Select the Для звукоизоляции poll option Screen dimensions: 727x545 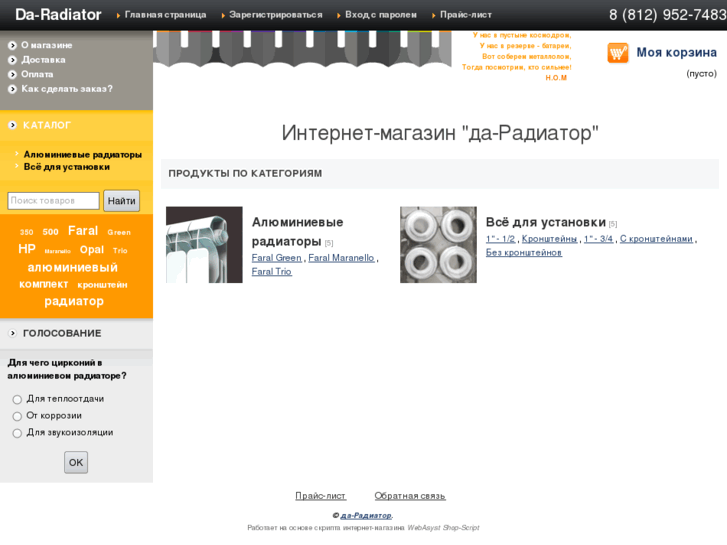pos(17,433)
